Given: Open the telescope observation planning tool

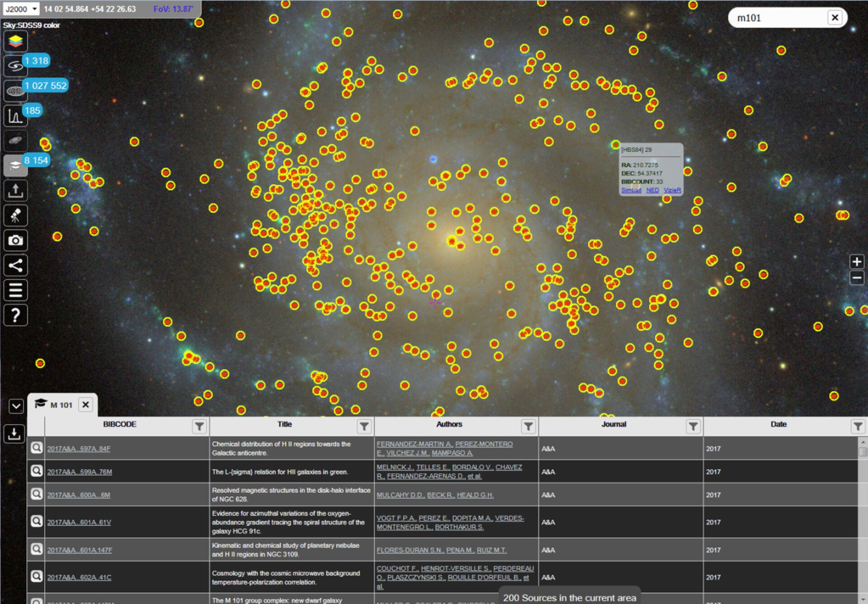Looking at the screenshot, I should click(15, 215).
